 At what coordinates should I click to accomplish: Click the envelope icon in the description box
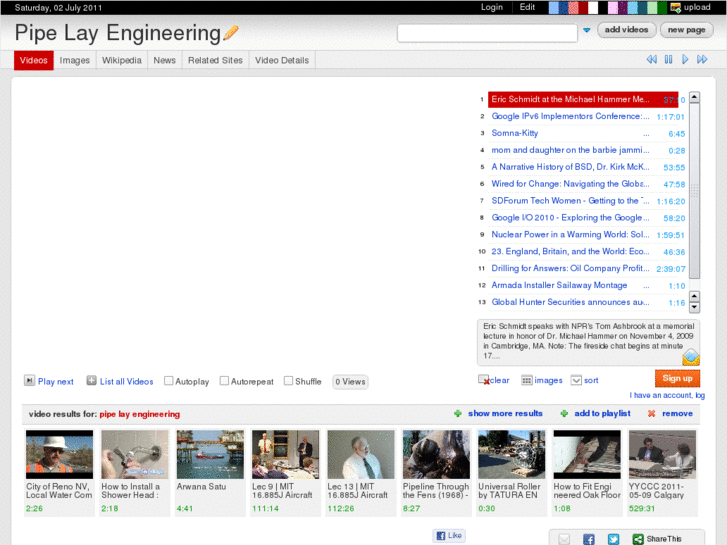point(691,357)
